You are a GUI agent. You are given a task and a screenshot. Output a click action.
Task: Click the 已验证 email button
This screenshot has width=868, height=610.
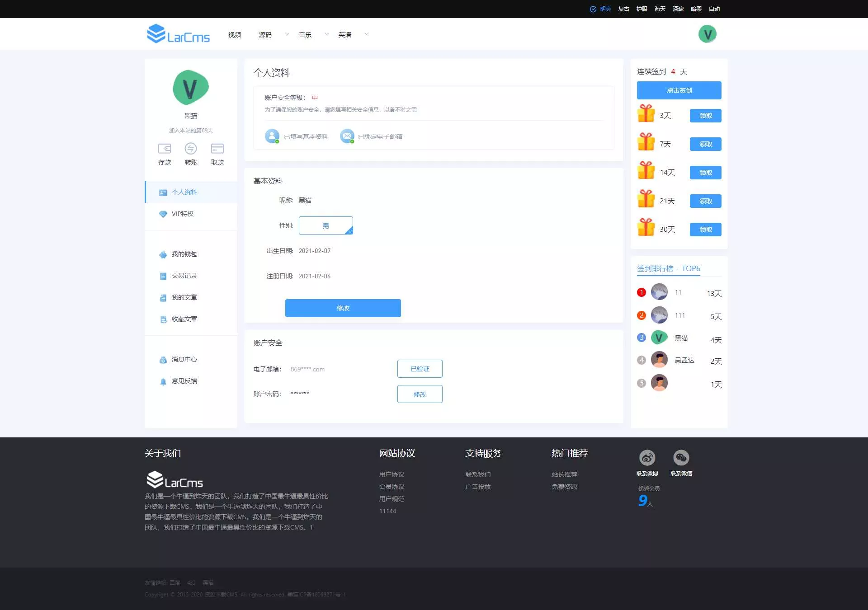pos(420,369)
